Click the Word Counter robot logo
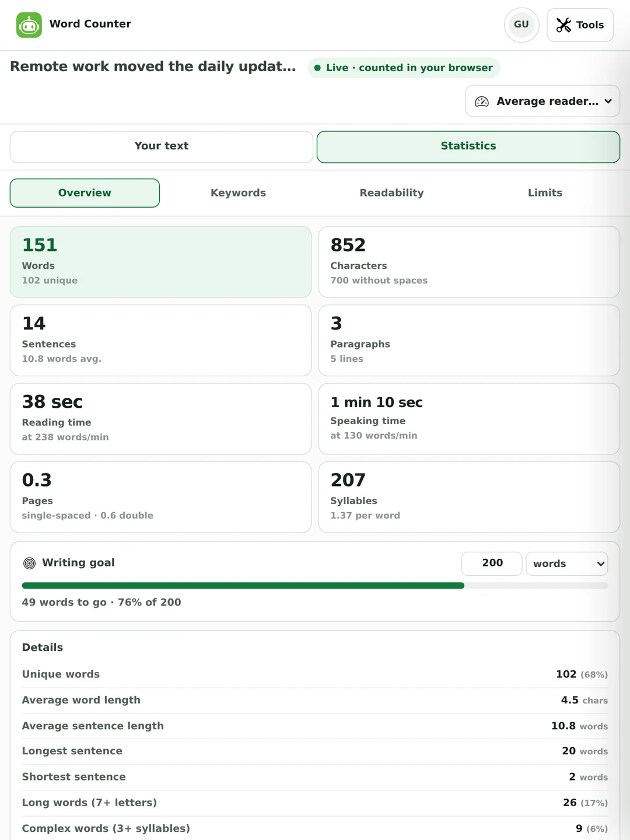Viewport: 630px width, 840px height. pyautogui.click(x=29, y=25)
